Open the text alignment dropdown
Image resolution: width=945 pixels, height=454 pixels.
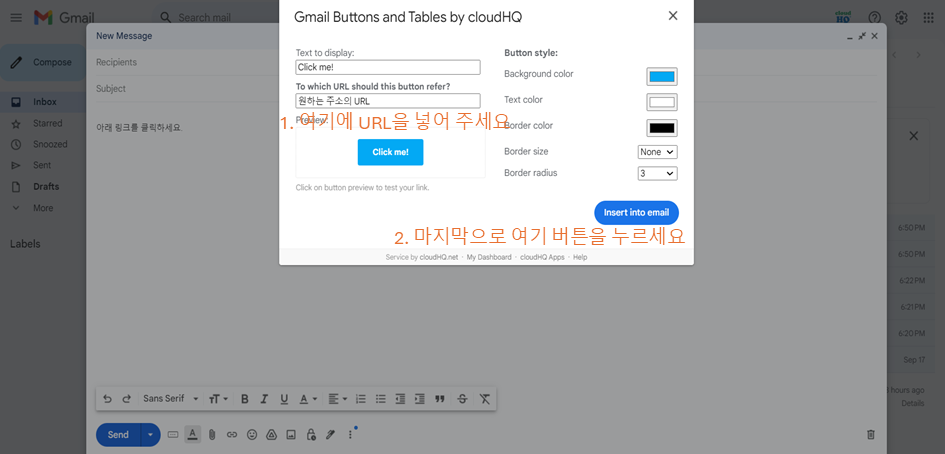[x=338, y=399]
